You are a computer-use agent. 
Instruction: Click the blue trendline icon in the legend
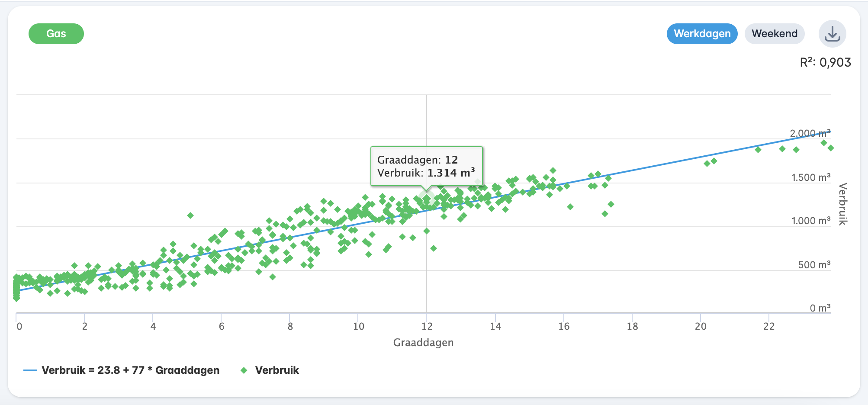[x=30, y=370]
